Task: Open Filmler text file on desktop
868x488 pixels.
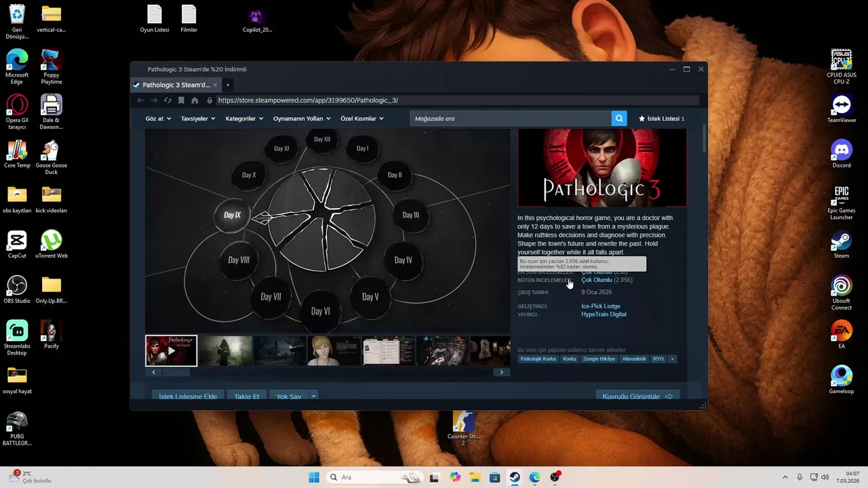Action: 189,18
